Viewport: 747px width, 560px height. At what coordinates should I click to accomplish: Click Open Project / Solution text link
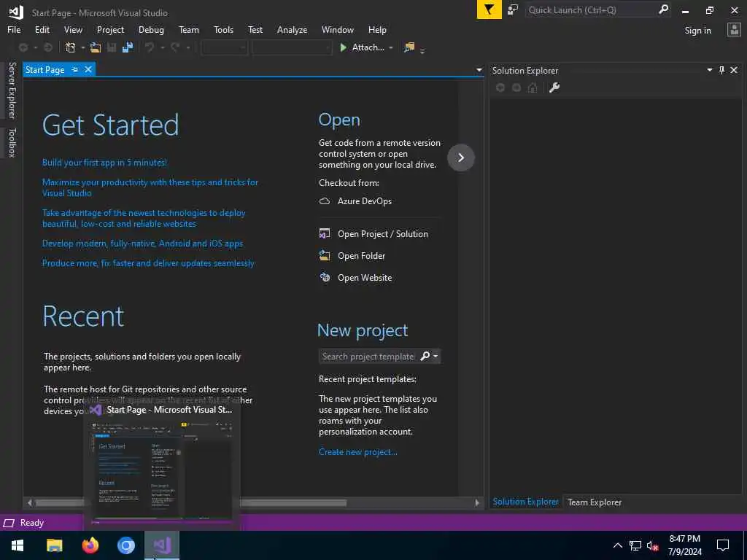(382, 234)
